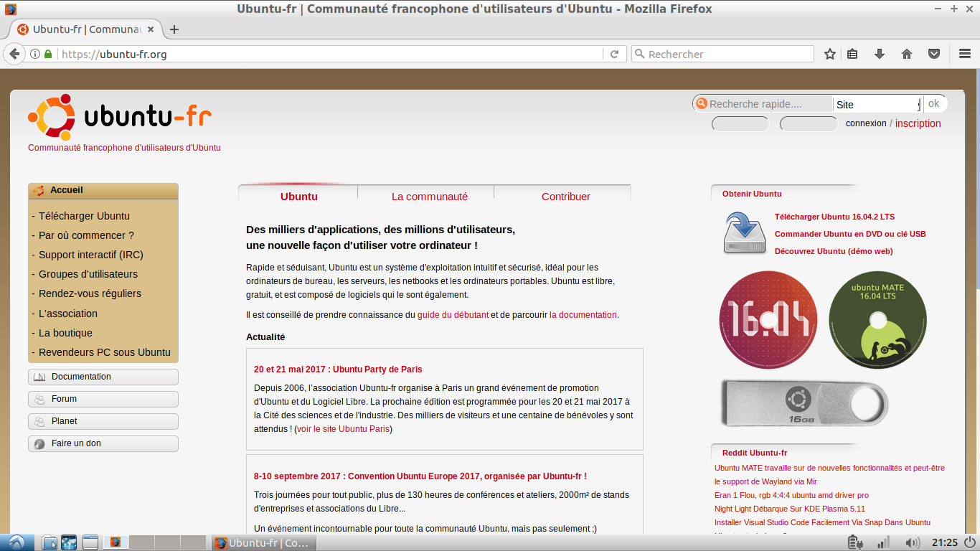Viewport: 980px width, 551px height.
Task: Open Télécharger Ubuntu 16.04.2 LTS link
Action: pos(834,217)
